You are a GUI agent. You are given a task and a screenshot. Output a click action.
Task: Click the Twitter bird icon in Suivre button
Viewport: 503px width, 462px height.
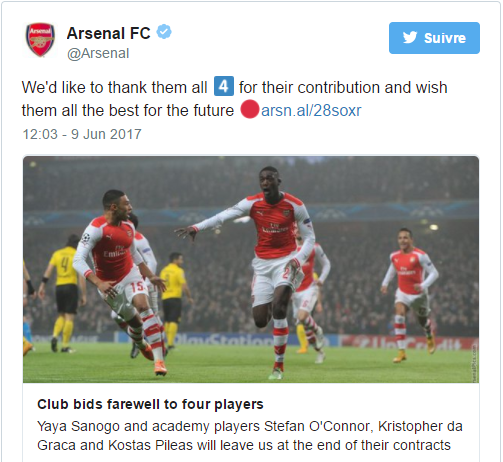pyautogui.click(x=410, y=38)
